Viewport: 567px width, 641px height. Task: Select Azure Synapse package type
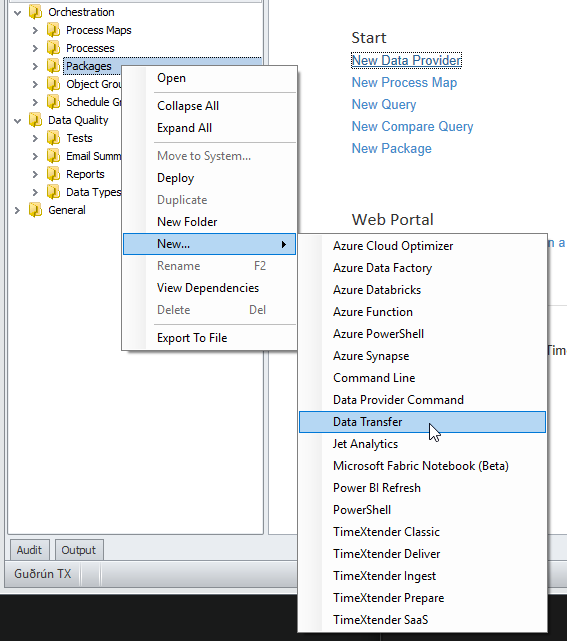click(423, 356)
